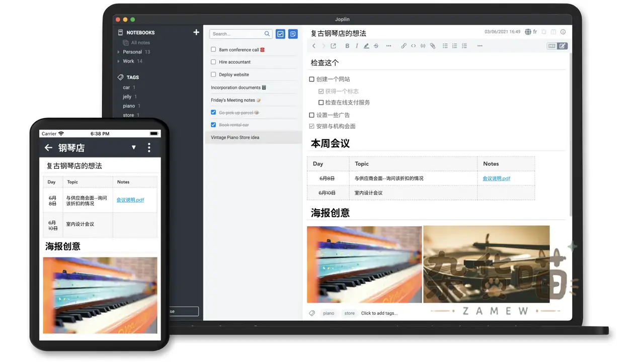The width and height of the screenshot is (644, 362).
Task: Open note in external editor
Action: [x=333, y=46]
